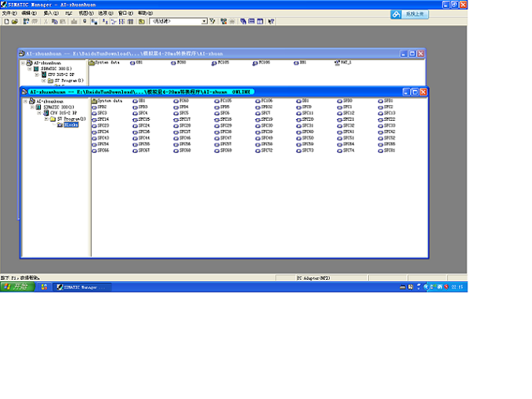
Task: Collapse SIMATIC 300(1) node in offline window
Action: tap(30, 69)
